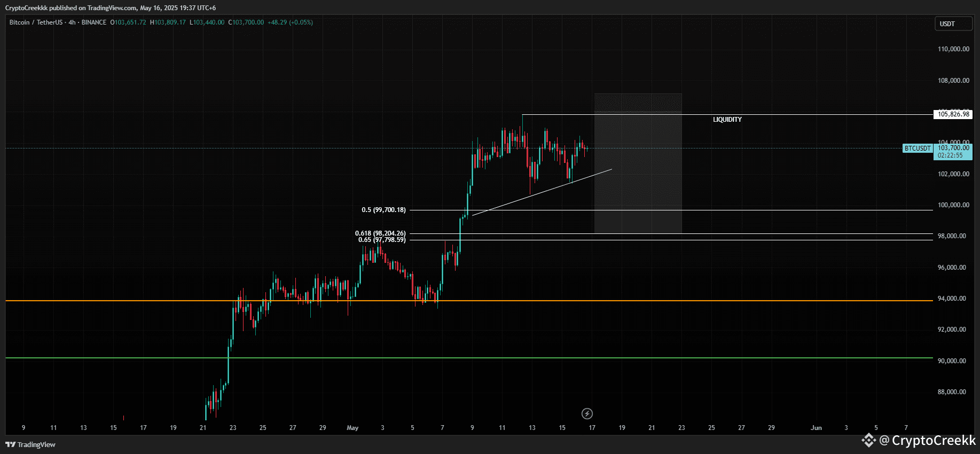Click the 98,000.00 price axis label
980x454 pixels.
click(952, 236)
